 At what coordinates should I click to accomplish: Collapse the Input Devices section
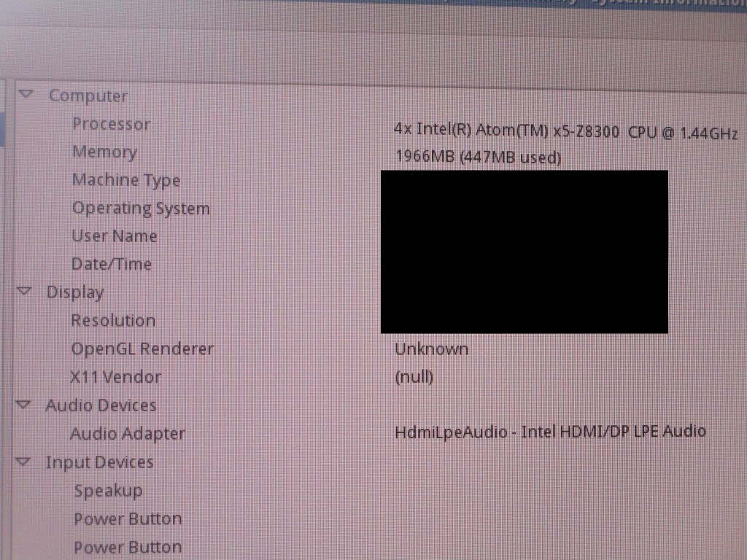tap(23, 462)
